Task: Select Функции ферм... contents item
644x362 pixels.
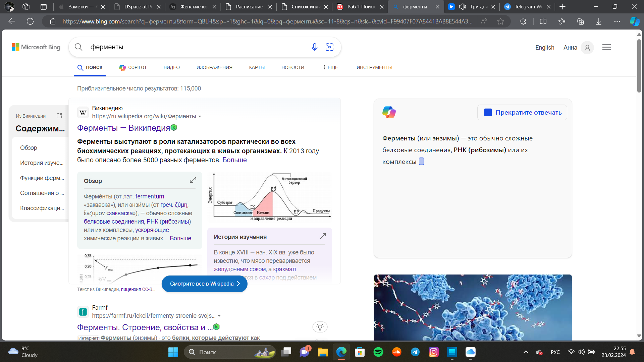Action: tap(42, 178)
